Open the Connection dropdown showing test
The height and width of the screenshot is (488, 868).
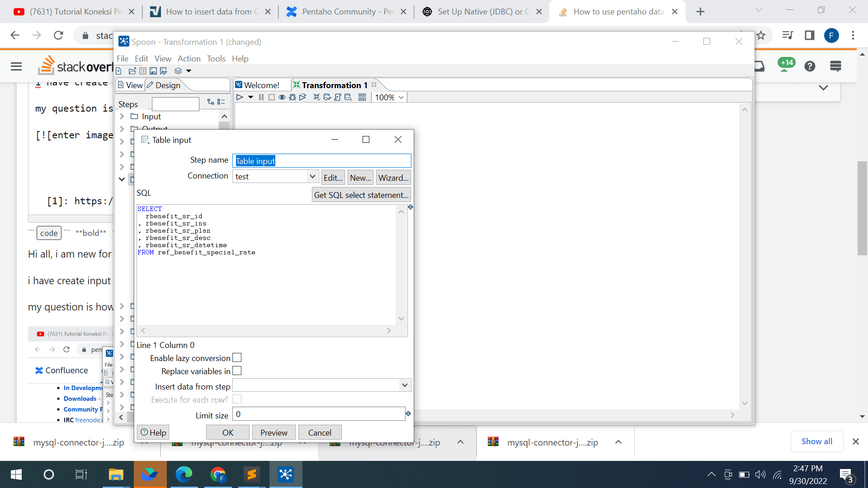click(312, 177)
